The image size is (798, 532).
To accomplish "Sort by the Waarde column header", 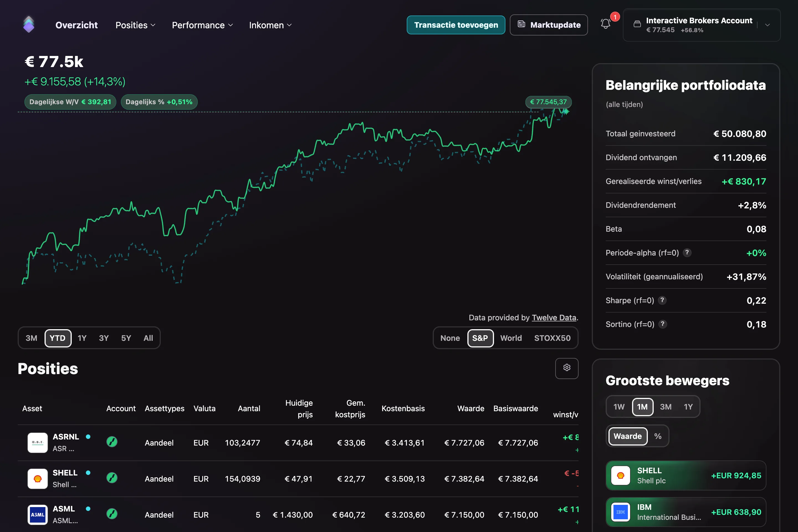I will tap(470, 408).
